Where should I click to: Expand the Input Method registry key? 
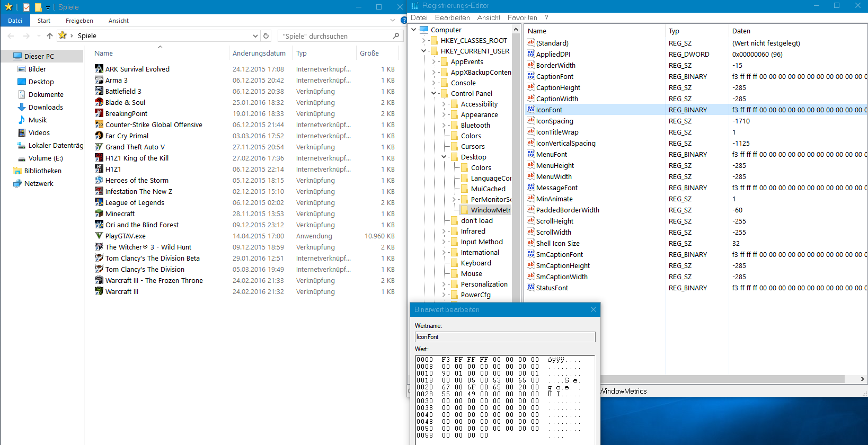coord(444,242)
